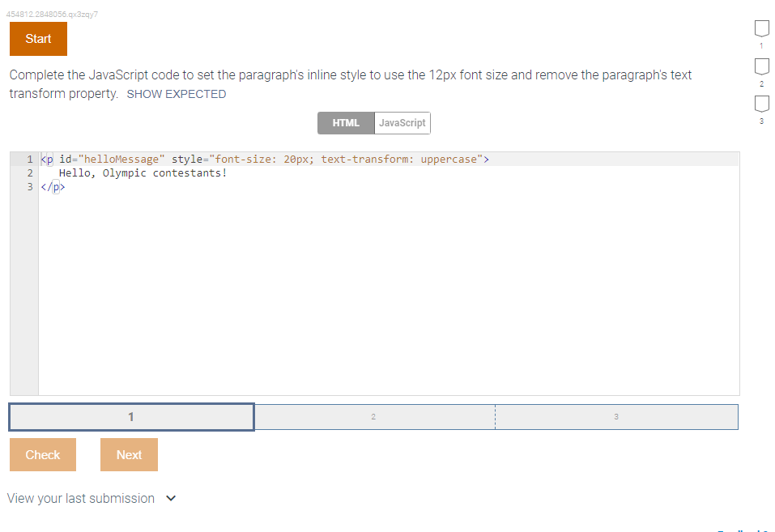
Task: Click the Check button
Action: [42, 454]
